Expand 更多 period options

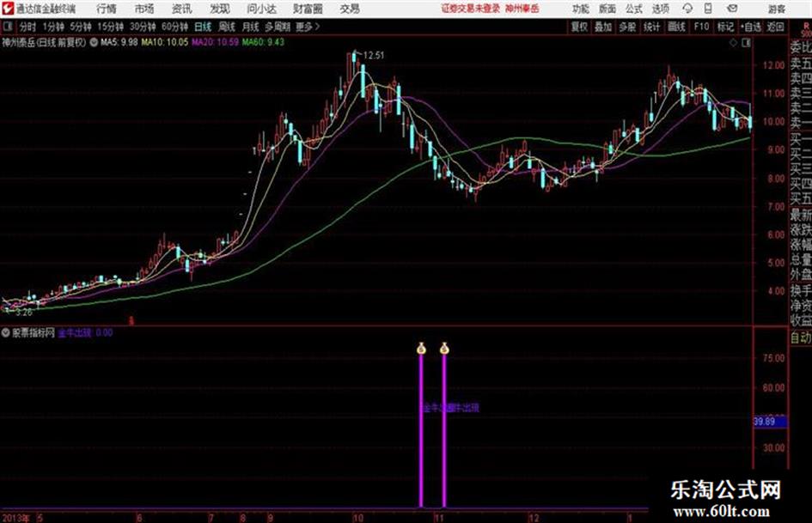[308, 27]
